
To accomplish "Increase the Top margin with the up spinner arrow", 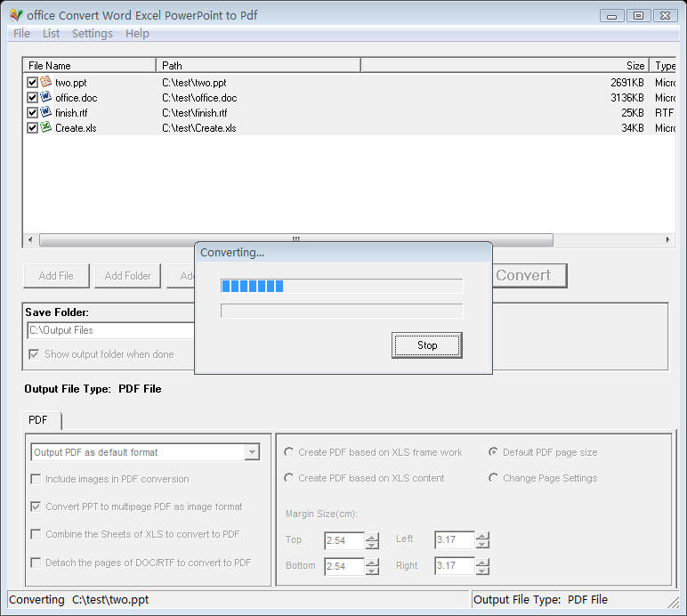I will pyautogui.click(x=372, y=536).
